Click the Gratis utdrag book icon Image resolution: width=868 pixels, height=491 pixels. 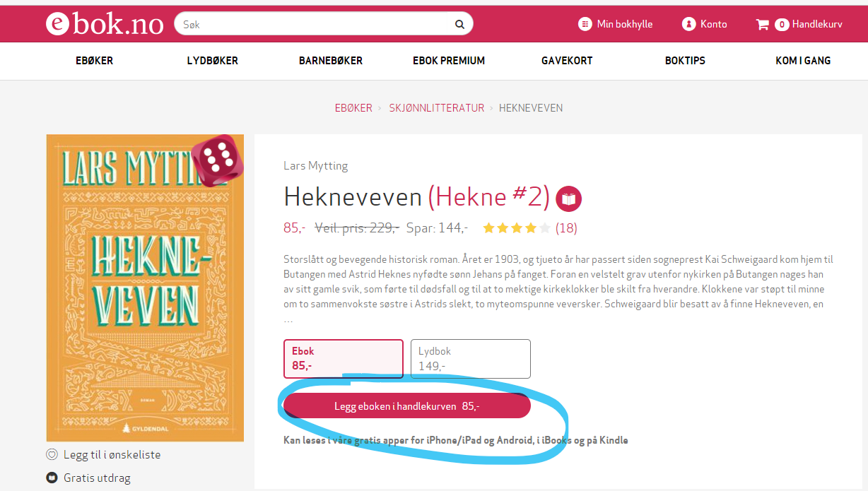click(x=51, y=478)
